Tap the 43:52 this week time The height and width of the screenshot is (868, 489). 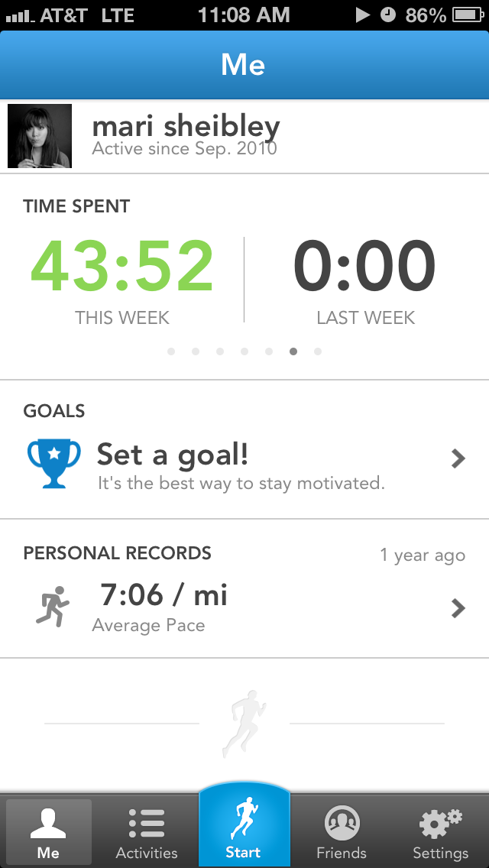tap(122, 267)
